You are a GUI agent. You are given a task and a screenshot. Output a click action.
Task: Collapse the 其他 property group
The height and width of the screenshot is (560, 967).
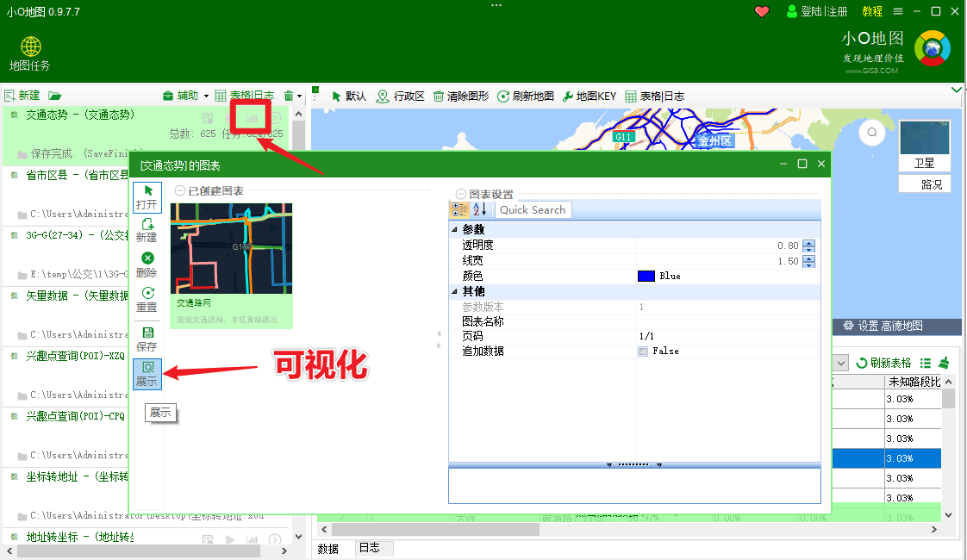point(454,291)
